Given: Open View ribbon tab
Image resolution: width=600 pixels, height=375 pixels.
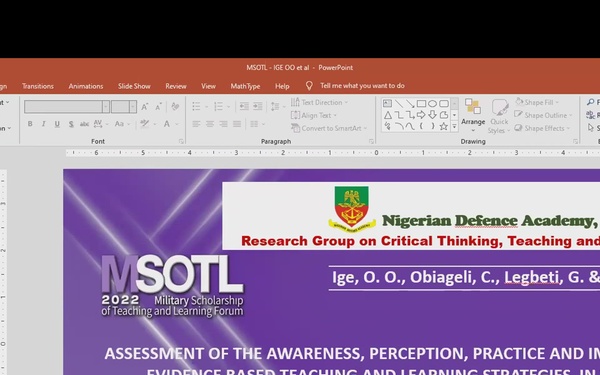Looking at the screenshot, I should click(209, 86).
